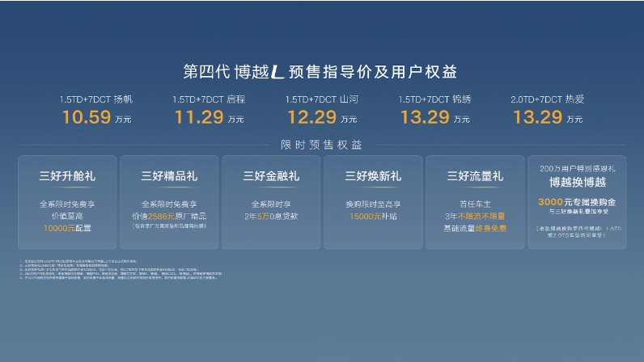Click 全系限时享 in the 三好金融礼 card
The width and height of the screenshot is (644, 362).
(271, 204)
